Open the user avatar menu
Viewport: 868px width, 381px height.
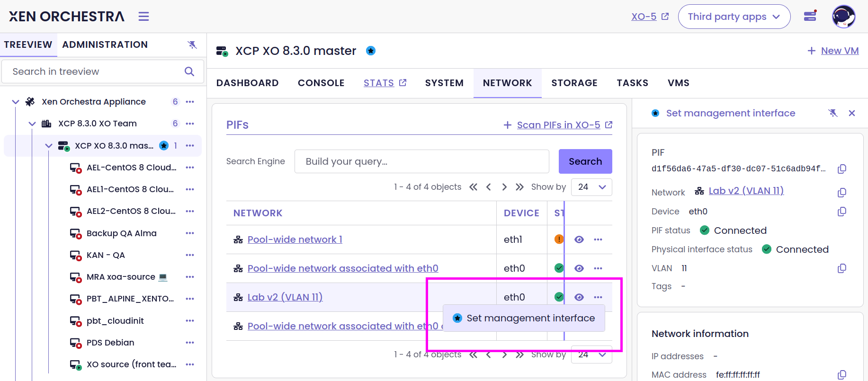click(x=843, y=17)
